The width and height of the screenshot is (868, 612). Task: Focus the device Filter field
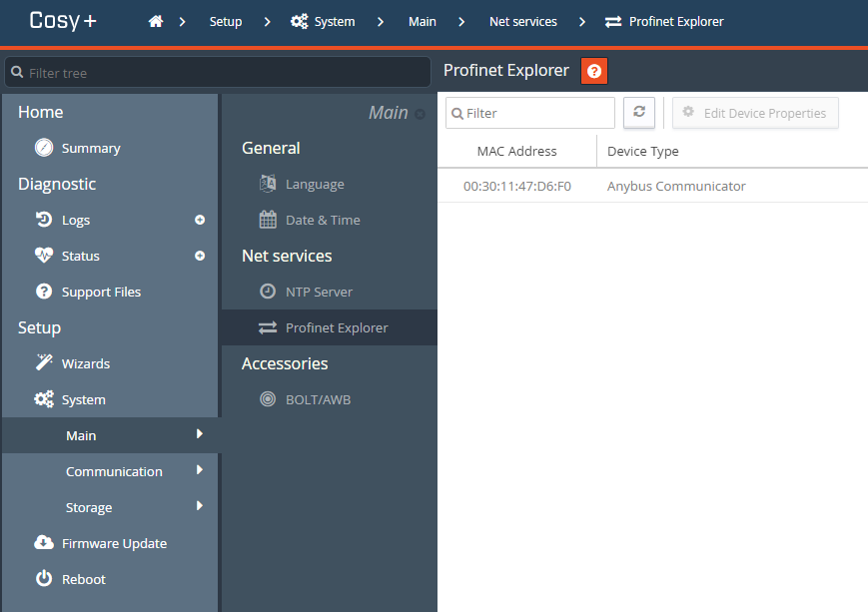pos(530,113)
